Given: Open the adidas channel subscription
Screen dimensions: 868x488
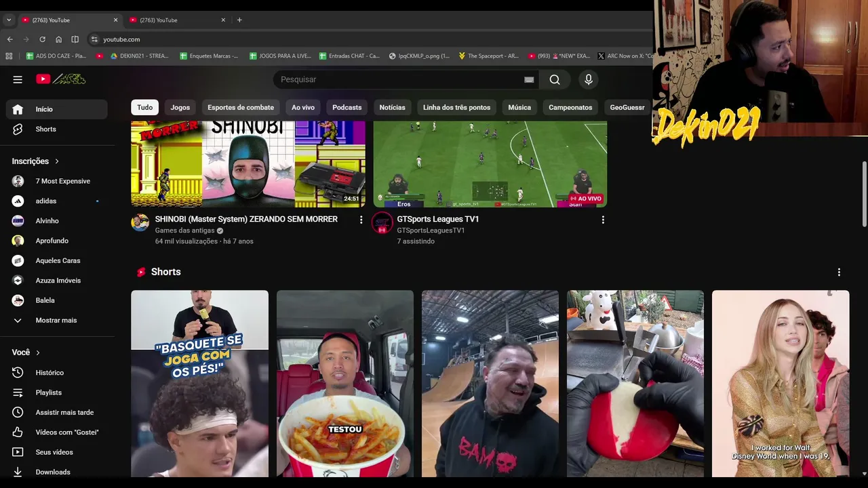Looking at the screenshot, I should 57,201.
